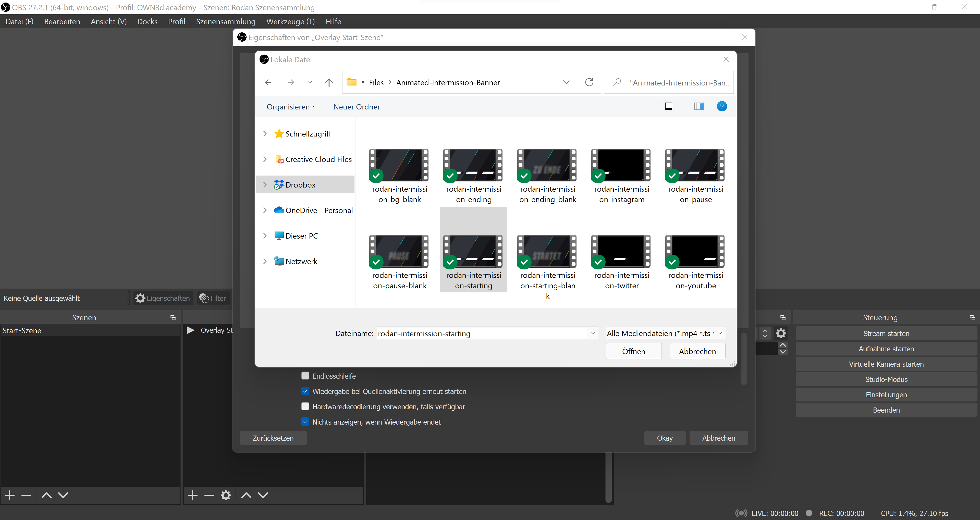The width and height of the screenshot is (980, 520).
Task: Click the add scene plus icon
Action: [x=10, y=495]
